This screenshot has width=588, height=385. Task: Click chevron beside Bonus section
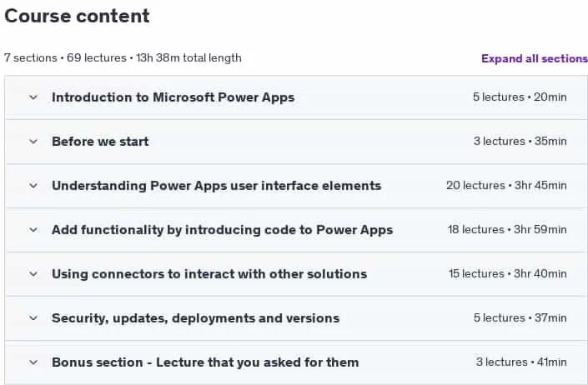(33, 362)
